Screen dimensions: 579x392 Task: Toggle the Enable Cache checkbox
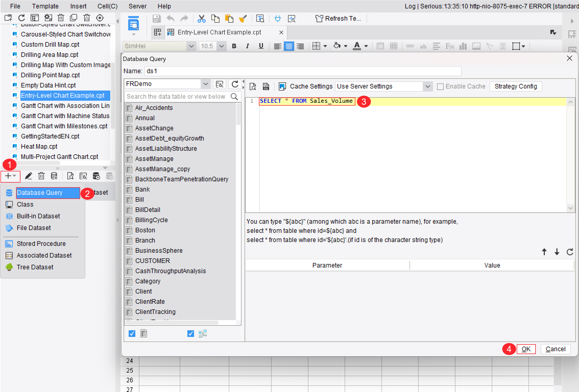[440, 87]
